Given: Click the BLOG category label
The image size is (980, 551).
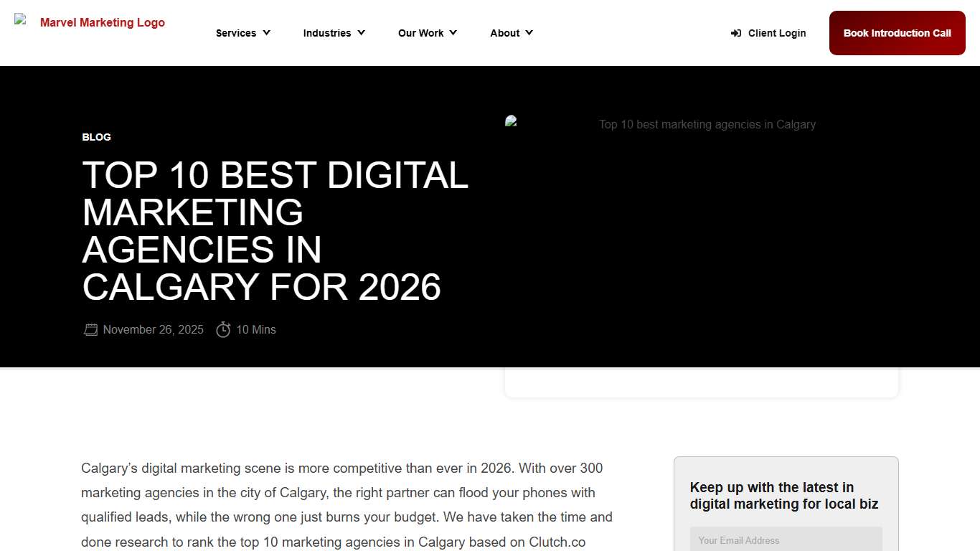Looking at the screenshot, I should pos(96,137).
